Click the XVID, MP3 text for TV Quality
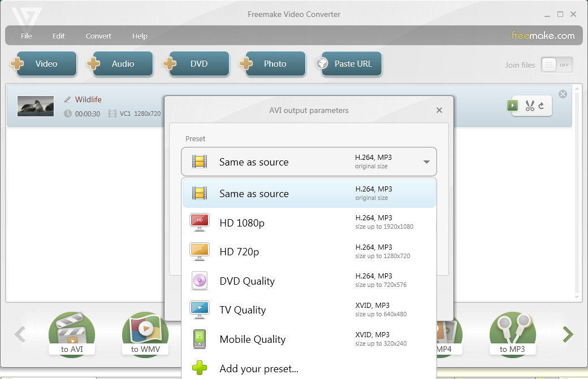Viewport: 588px width, 379px height. (x=373, y=305)
